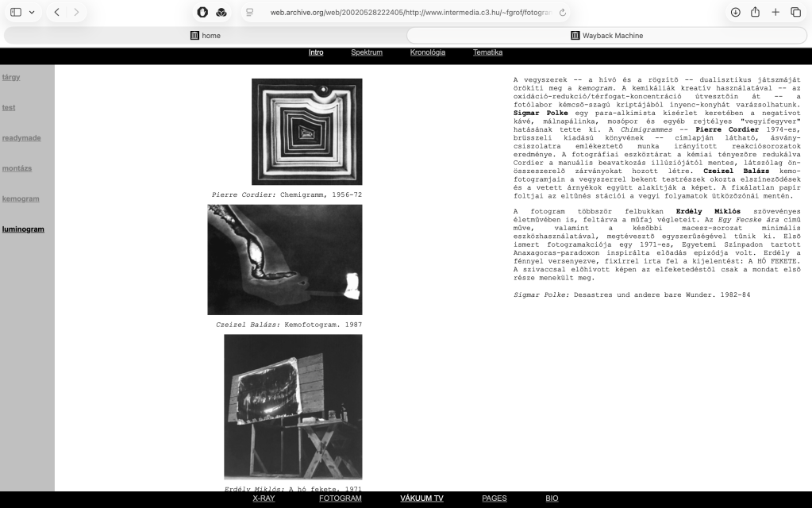Click the Czeizel Balázs Kemofotogram image
Screen dimensions: 812x508
click(x=285, y=260)
